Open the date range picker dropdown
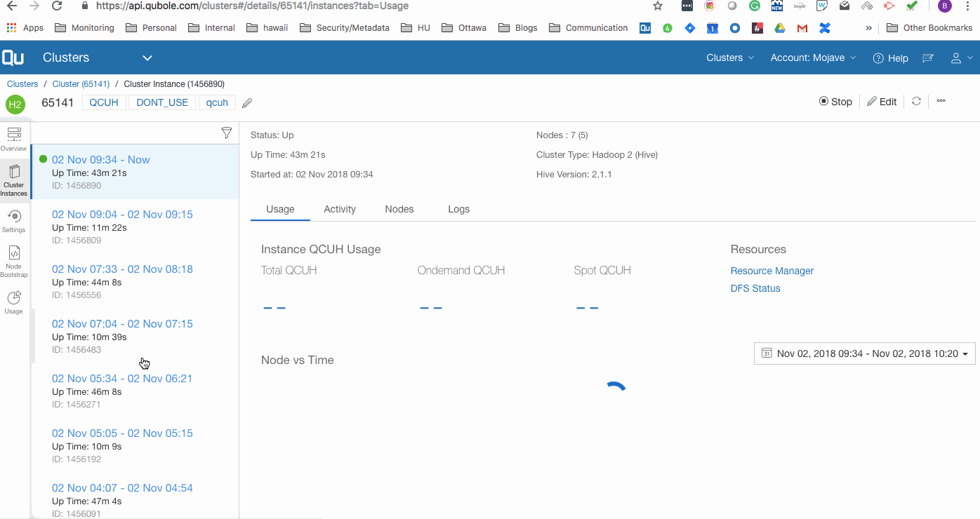The image size is (980, 519). coord(864,353)
